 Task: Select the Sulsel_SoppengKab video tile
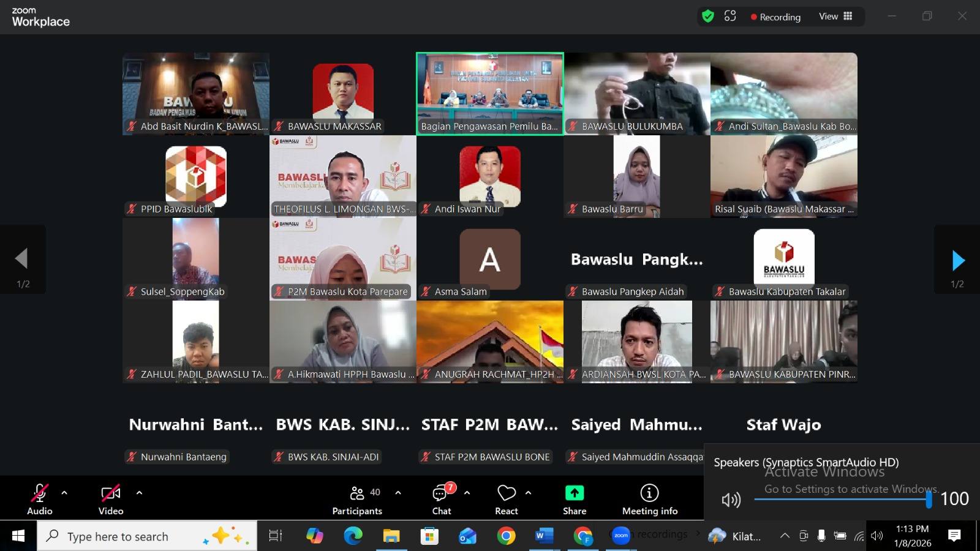[x=196, y=259]
